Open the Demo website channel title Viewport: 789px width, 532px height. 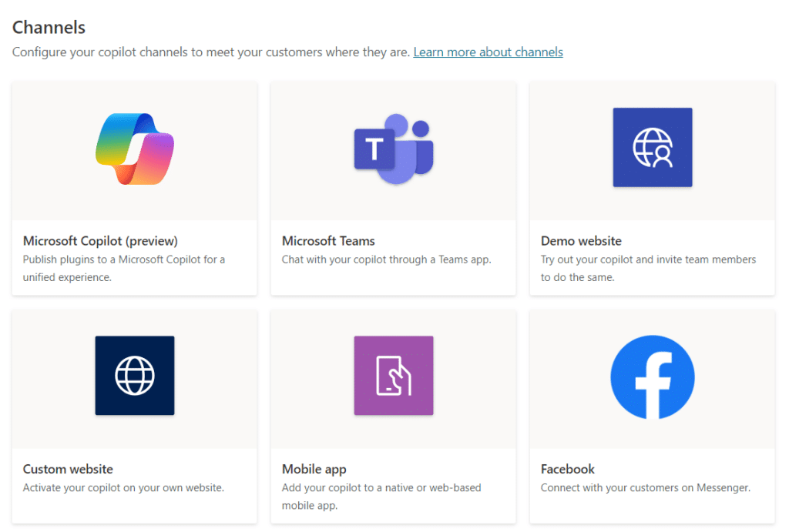[581, 241]
